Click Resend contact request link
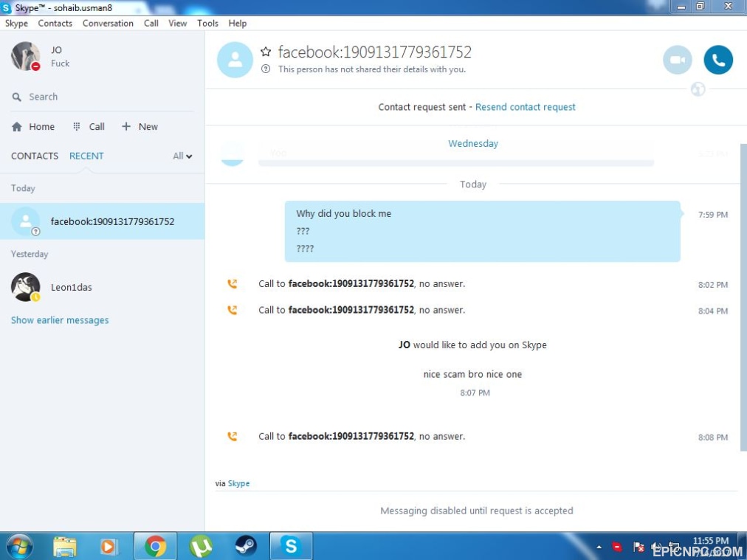This screenshot has width=747, height=560. click(525, 107)
